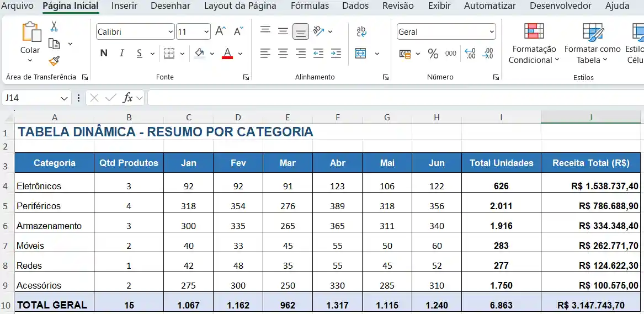The height and width of the screenshot is (314, 644).
Task: Open Formatar como Tabela menu
Action: tap(592, 44)
